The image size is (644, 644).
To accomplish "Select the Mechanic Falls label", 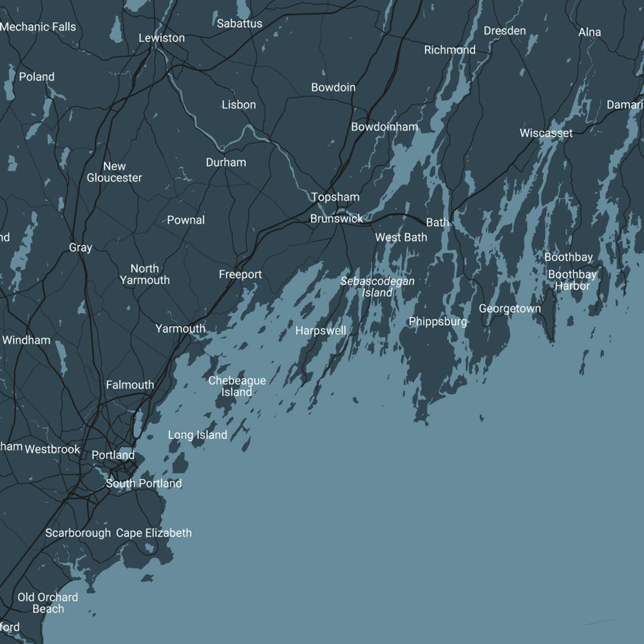I will click(38, 27).
